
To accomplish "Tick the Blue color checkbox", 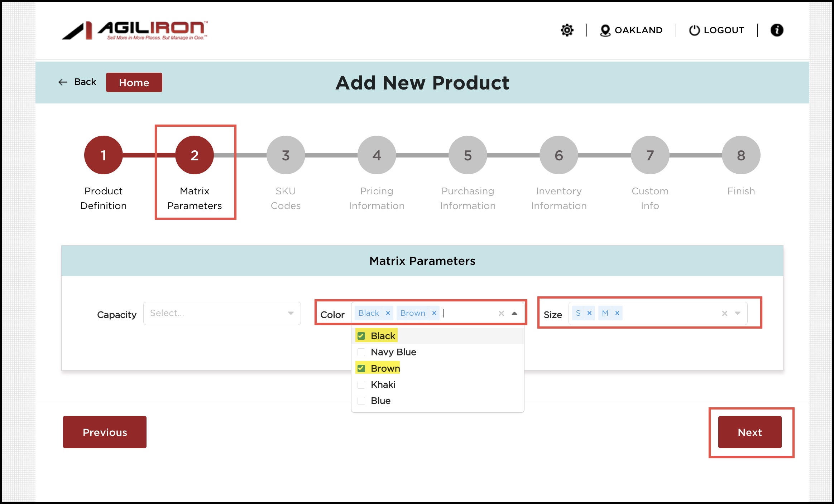I will [361, 401].
